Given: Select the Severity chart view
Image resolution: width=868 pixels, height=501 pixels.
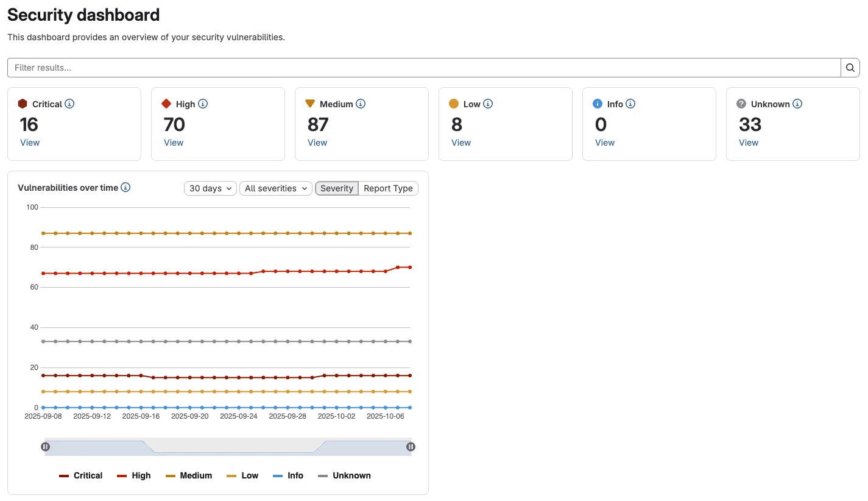Looking at the screenshot, I should tap(337, 188).
